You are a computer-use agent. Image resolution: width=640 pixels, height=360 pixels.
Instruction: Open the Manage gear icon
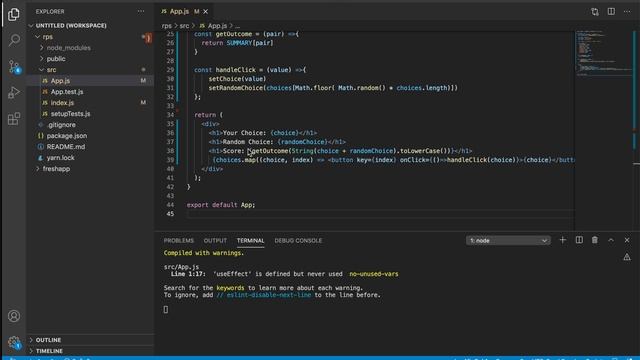(14, 342)
